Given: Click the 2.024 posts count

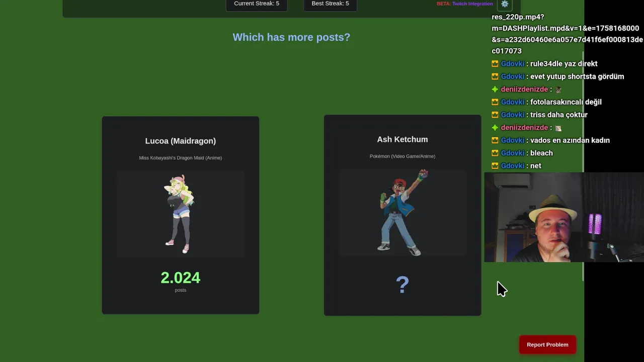Looking at the screenshot, I should click(181, 278).
